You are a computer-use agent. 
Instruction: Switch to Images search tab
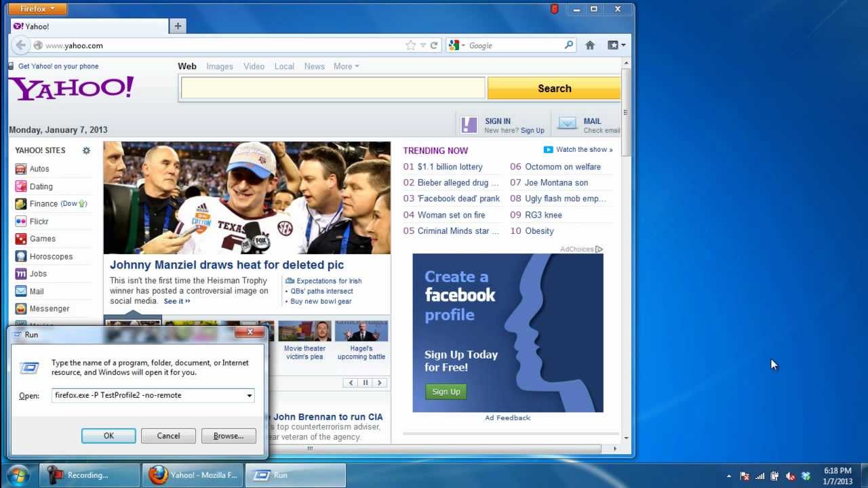coord(220,66)
